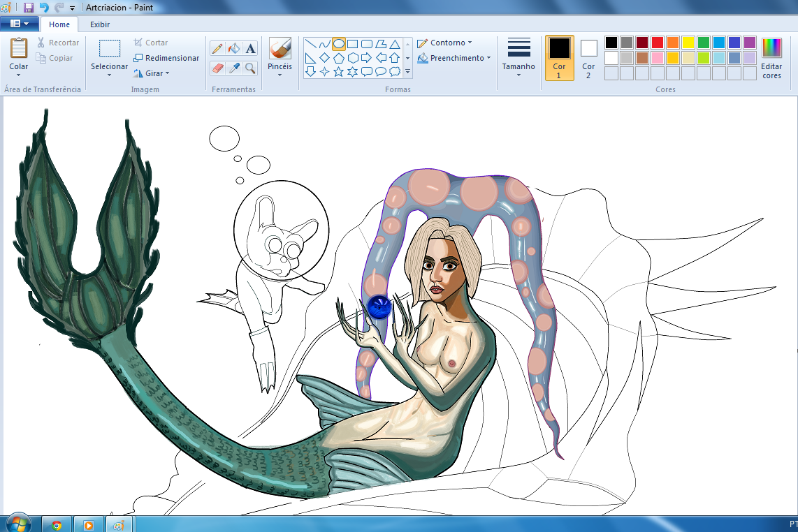798x532 pixels.
Task: Open the Exibir tab
Action: pyautogui.click(x=100, y=24)
